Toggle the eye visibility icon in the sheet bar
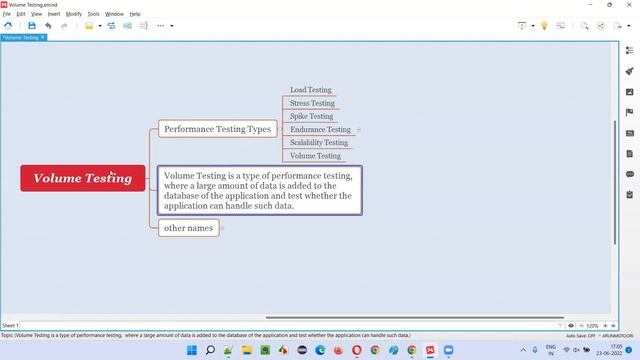Image resolution: width=640 pixels, height=360 pixels. (x=571, y=326)
